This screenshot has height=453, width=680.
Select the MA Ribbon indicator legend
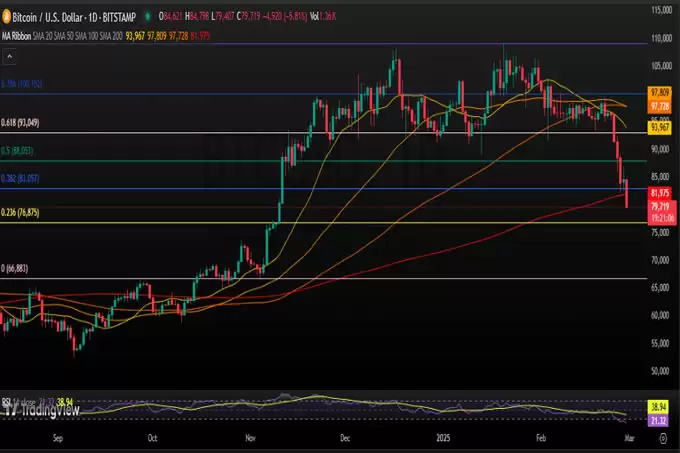pyautogui.click(x=20, y=36)
